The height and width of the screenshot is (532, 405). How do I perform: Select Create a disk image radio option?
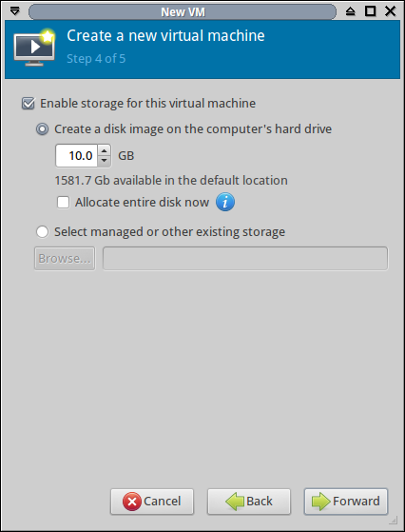point(43,129)
